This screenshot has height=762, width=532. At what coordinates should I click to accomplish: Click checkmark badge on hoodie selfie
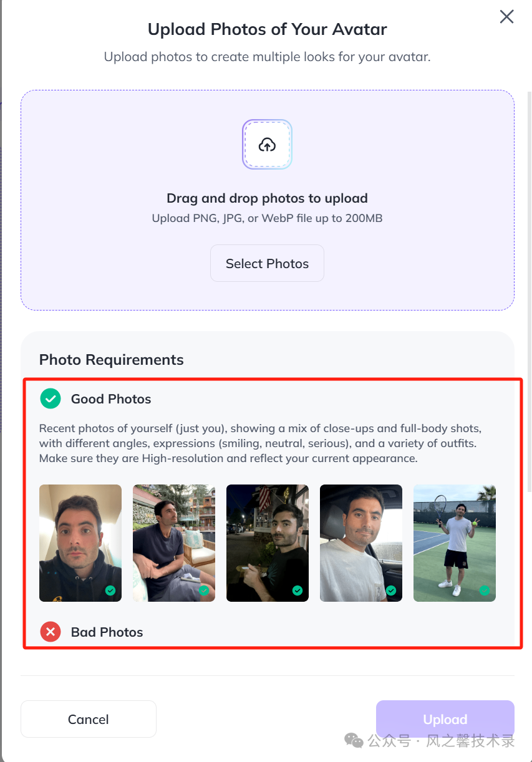[110, 591]
